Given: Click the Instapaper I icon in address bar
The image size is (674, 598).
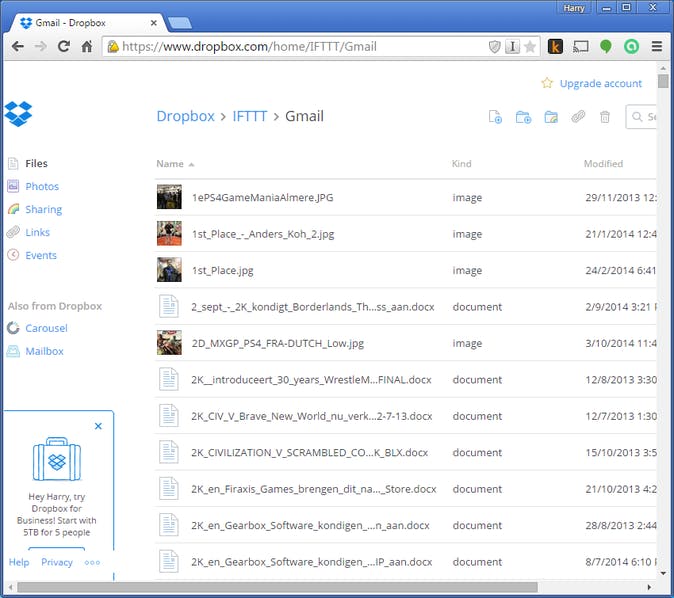Looking at the screenshot, I should pyautogui.click(x=512, y=46).
